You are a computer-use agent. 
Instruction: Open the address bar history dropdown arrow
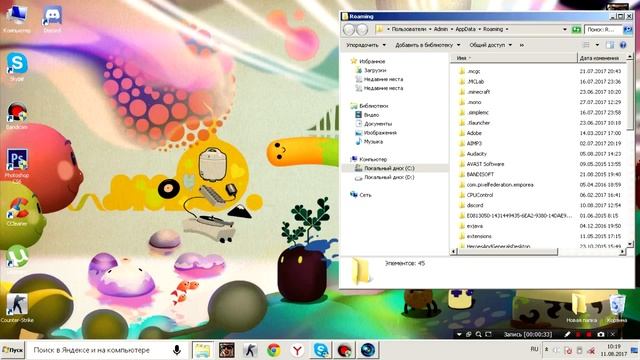coord(565,29)
